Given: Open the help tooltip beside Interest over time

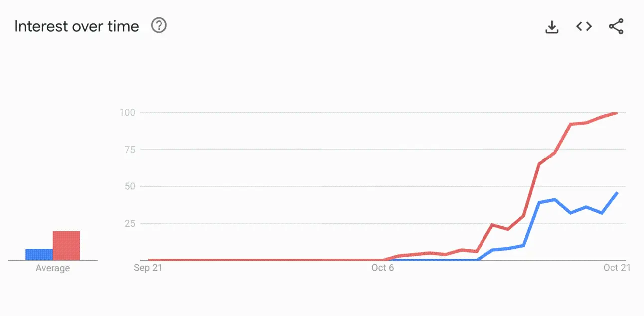Looking at the screenshot, I should click(159, 26).
